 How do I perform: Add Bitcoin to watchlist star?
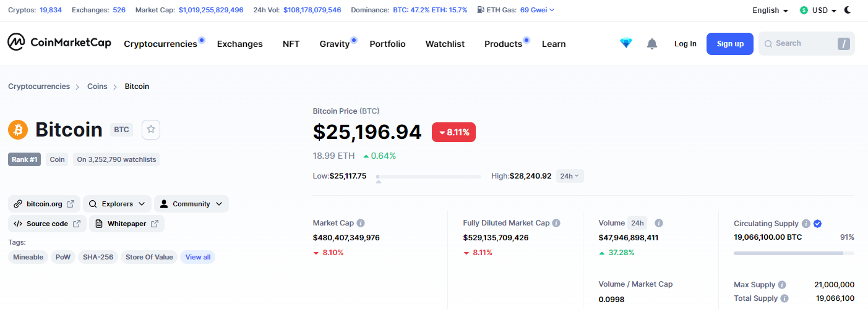tap(152, 130)
